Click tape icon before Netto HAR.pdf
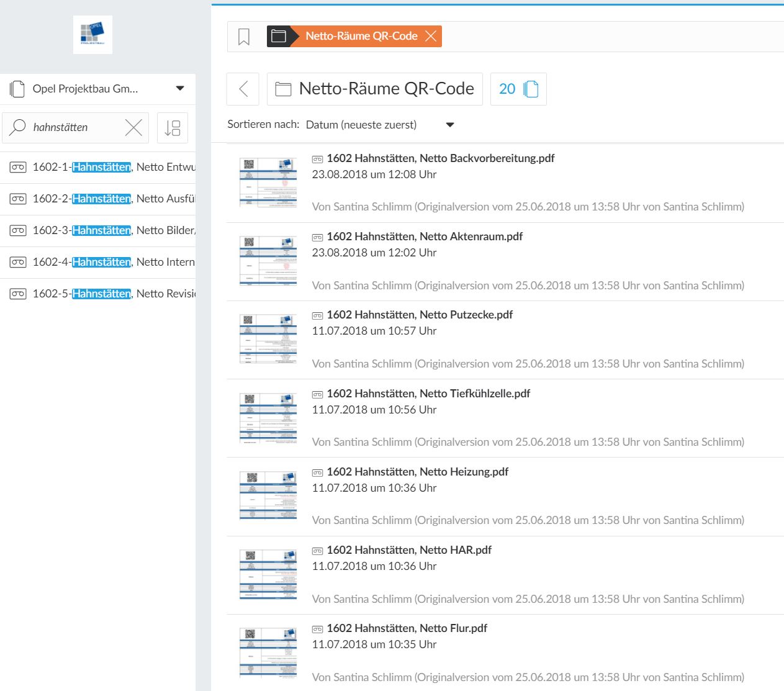This screenshot has width=784, height=691. point(317,551)
